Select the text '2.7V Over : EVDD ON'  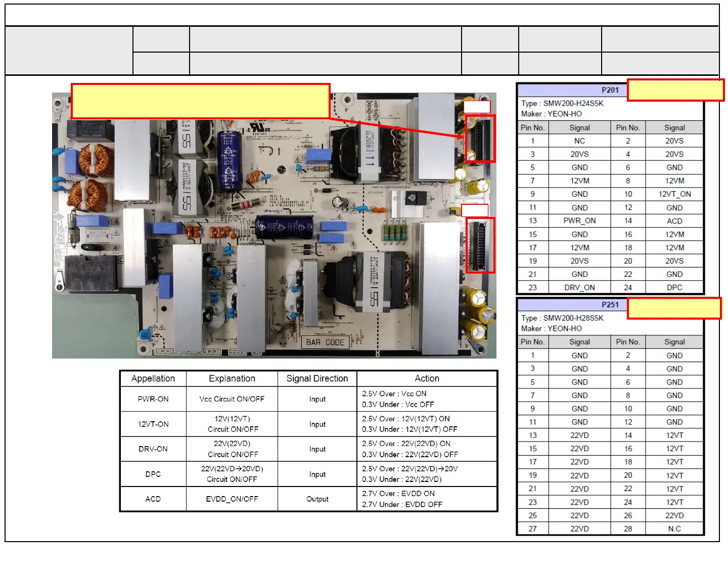click(398, 494)
